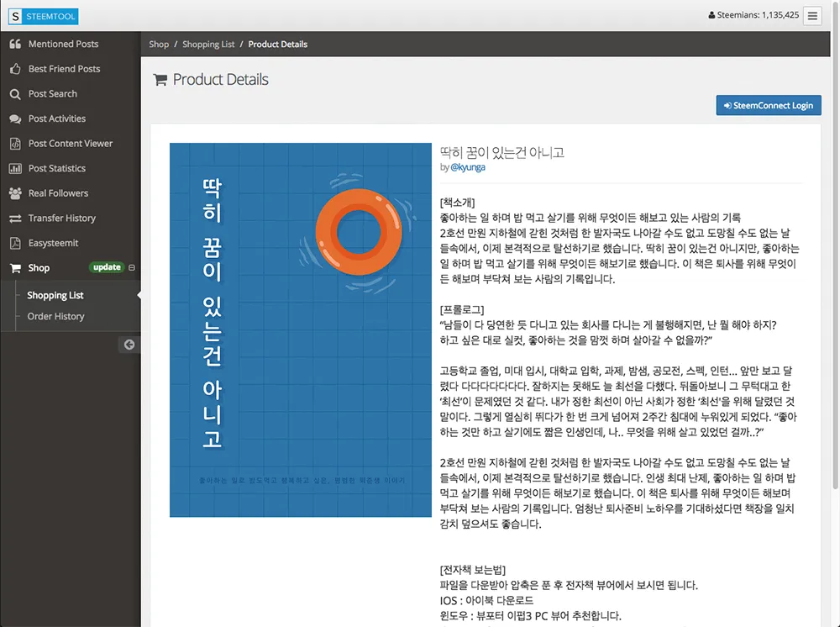Click the Easysteemit document icon
The image size is (840, 627).
click(x=15, y=243)
